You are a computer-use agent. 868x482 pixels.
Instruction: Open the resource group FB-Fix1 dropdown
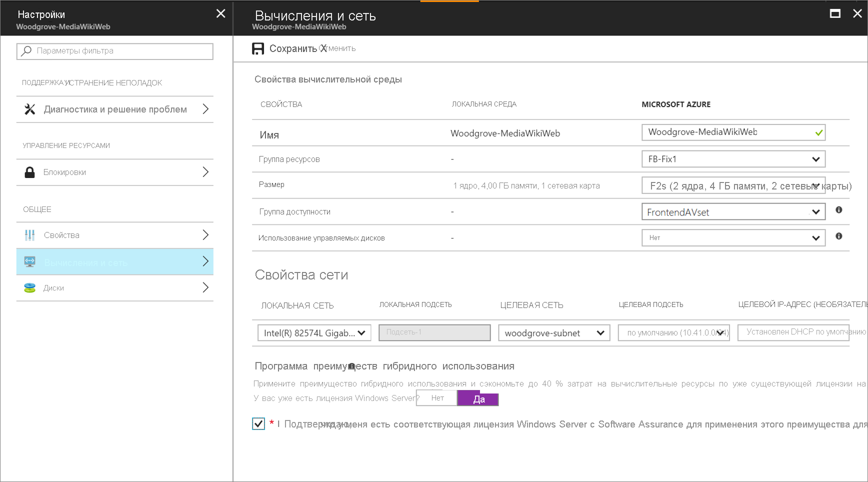click(733, 159)
